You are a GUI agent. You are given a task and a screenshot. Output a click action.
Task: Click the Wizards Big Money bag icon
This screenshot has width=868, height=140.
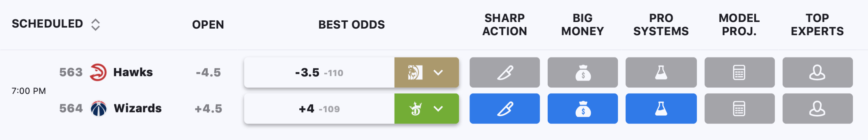pyautogui.click(x=582, y=108)
